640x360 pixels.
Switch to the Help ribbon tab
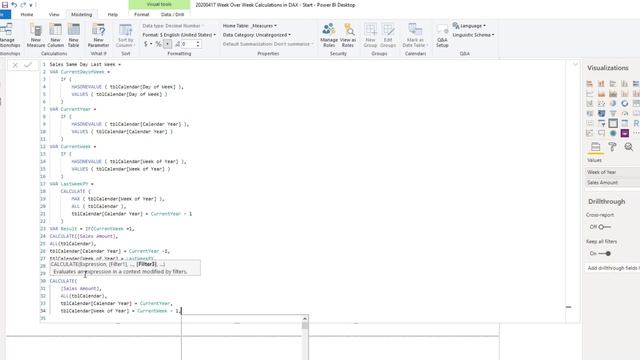pyautogui.click(x=113, y=14)
